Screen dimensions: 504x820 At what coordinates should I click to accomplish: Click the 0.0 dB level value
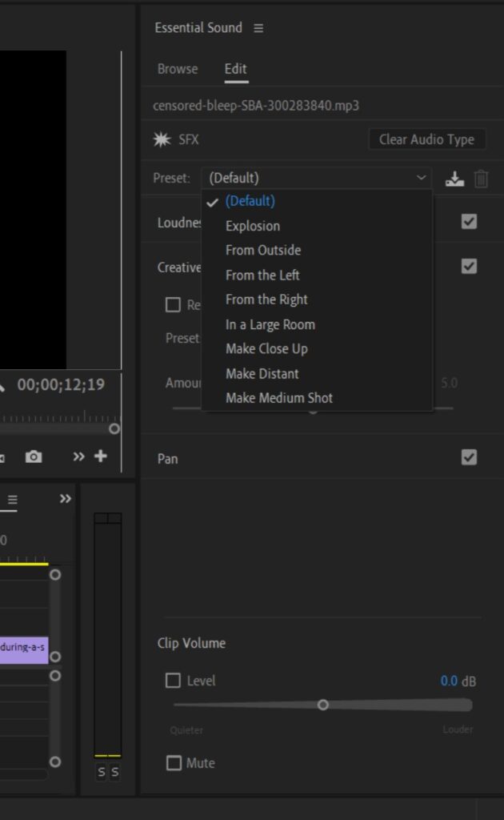[x=449, y=681]
